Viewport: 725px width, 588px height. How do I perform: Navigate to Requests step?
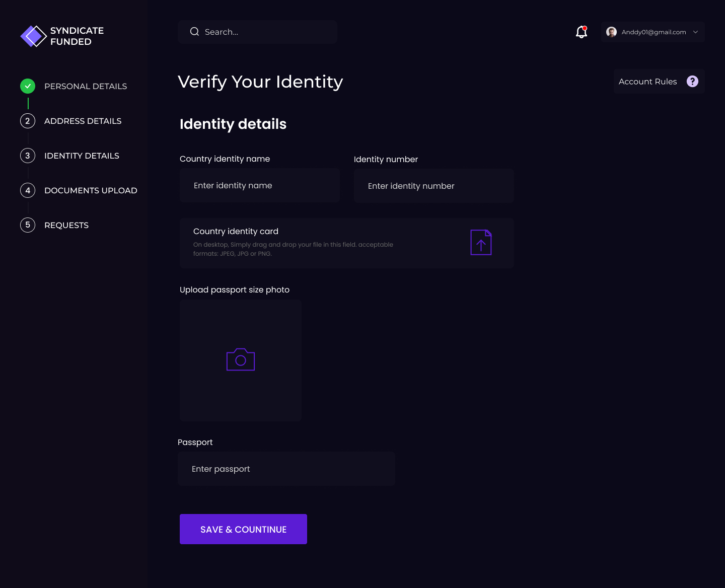(66, 225)
